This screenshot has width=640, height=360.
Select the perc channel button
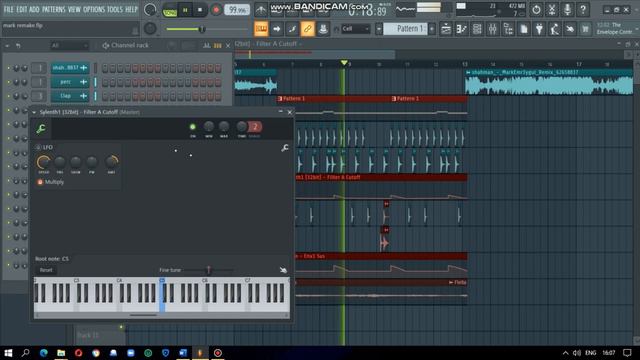(x=70, y=82)
